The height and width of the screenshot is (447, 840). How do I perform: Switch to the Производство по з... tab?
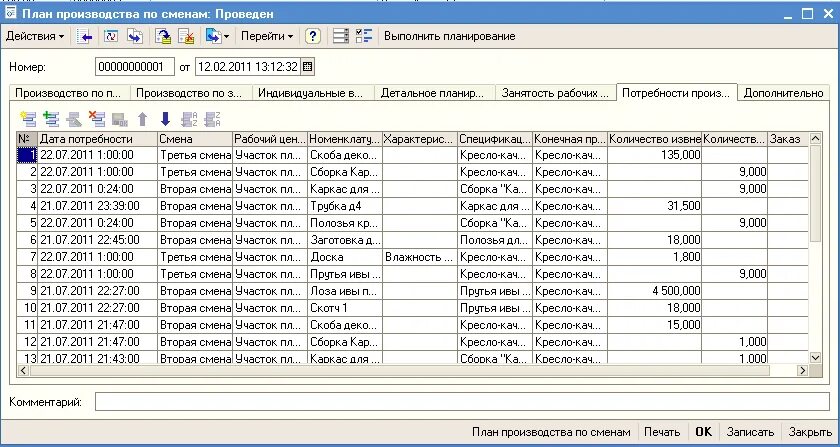point(191,93)
